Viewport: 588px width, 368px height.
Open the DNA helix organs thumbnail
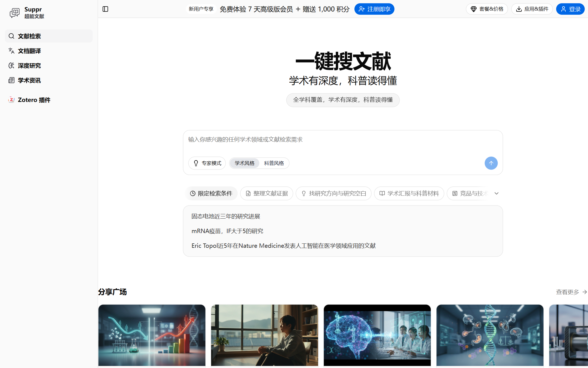pos(490,335)
